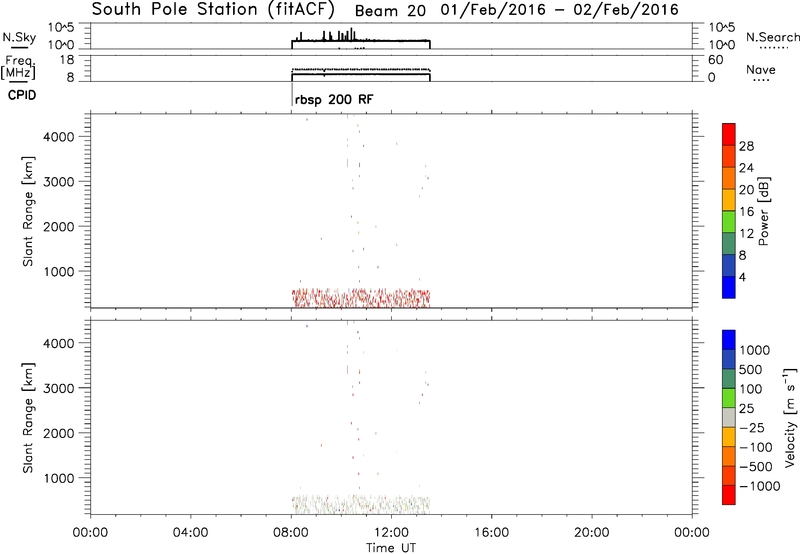Screen dimensions: 800x554
Task: Click the "N.Sky" legend label
Action: point(19,37)
